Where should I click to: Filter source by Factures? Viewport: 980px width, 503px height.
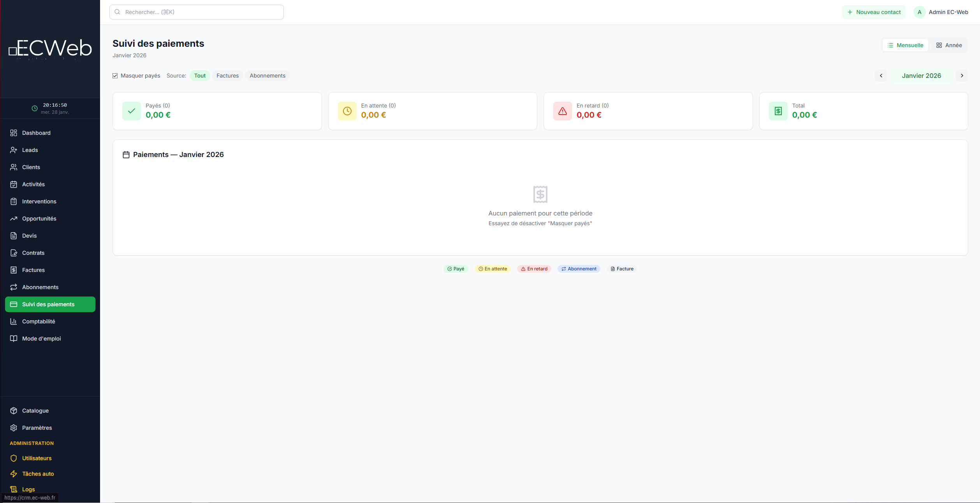tap(227, 75)
